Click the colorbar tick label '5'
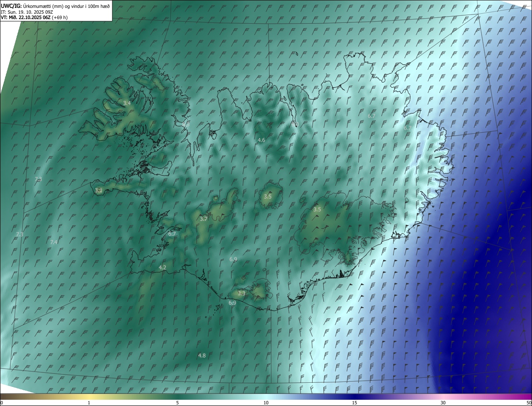The height and width of the screenshot is (406, 532). (177, 403)
